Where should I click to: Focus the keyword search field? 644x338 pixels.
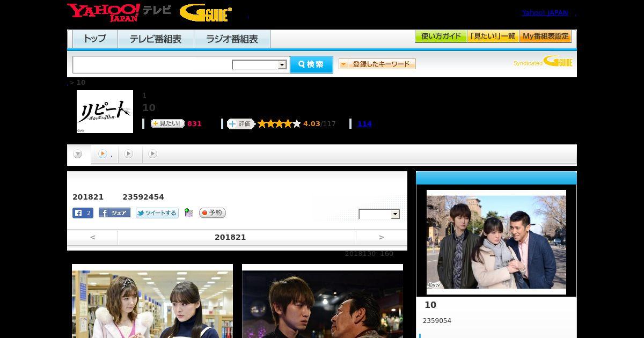152,64
